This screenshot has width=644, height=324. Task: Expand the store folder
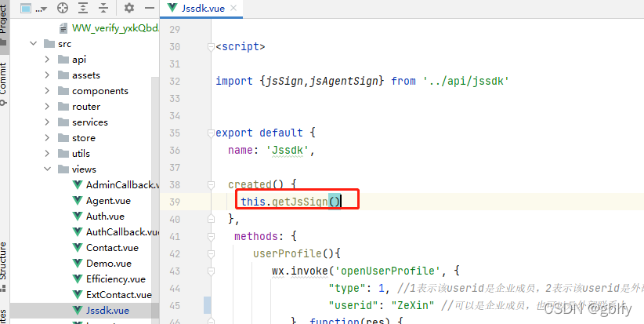coord(48,138)
